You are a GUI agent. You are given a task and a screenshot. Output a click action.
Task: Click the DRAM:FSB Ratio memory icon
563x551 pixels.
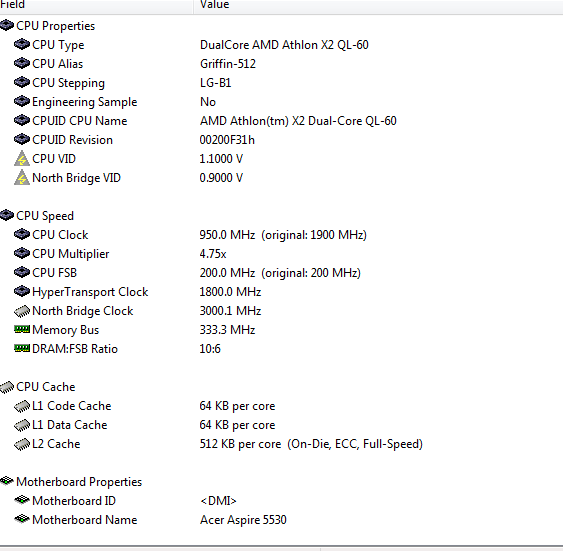click(22, 348)
